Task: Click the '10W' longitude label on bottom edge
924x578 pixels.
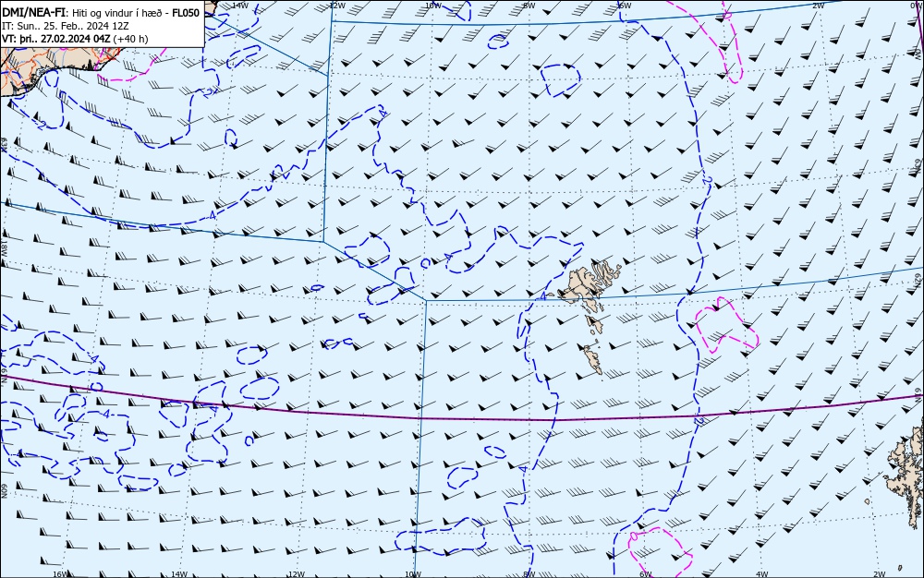Action: pyautogui.click(x=413, y=574)
